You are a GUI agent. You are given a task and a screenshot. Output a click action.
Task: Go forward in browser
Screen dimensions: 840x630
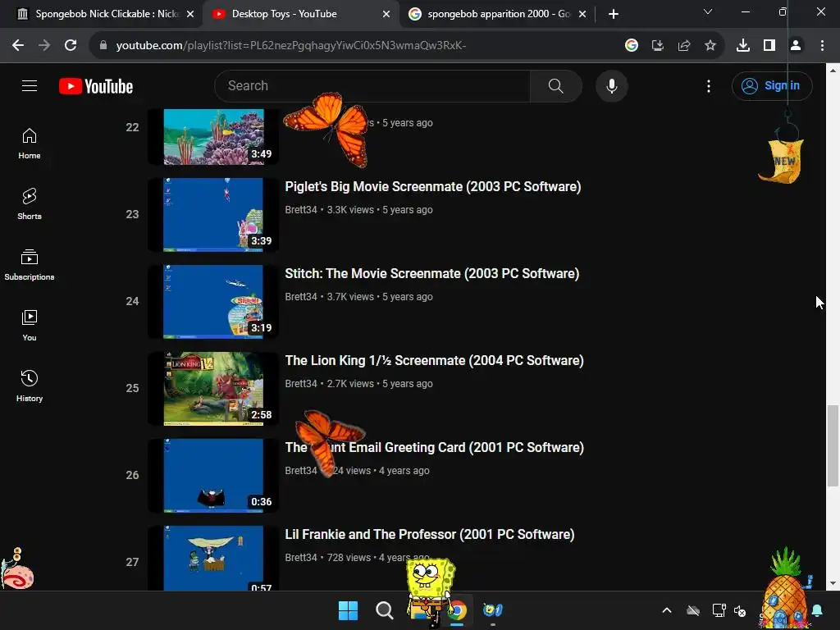44,45
